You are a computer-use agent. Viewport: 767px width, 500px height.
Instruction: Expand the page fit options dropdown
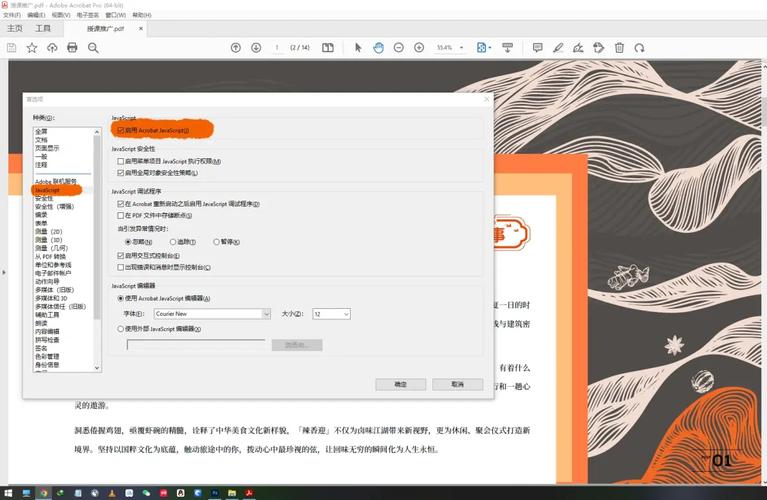[x=490, y=47]
